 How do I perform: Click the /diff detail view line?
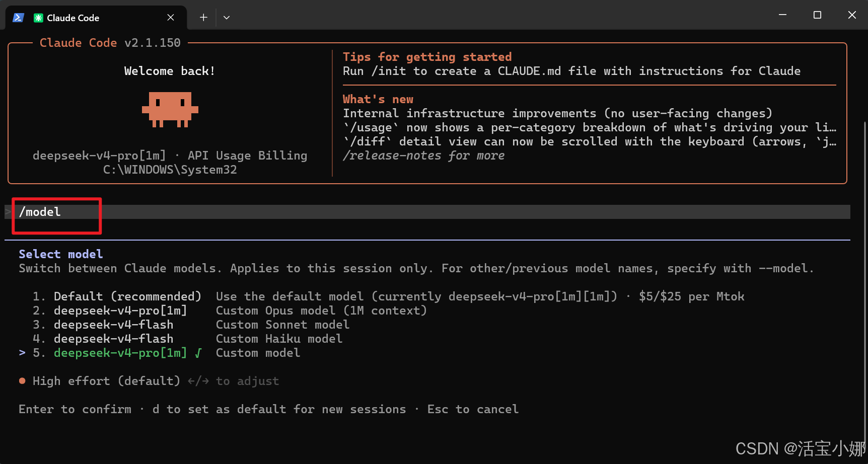tap(589, 141)
